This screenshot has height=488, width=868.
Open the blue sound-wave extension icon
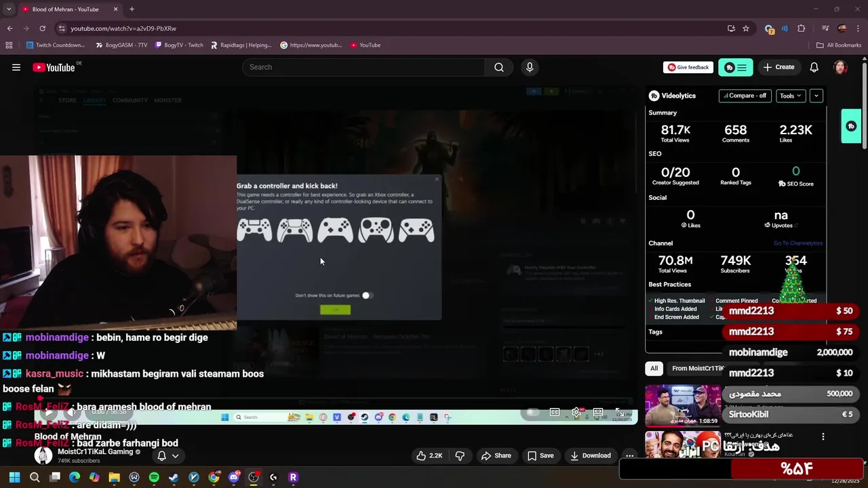785,28
